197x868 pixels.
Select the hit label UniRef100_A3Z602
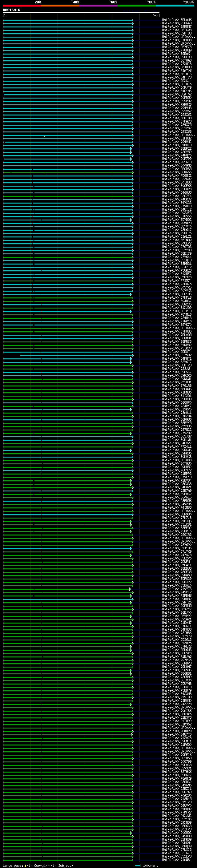pyautogui.click(x=177, y=179)
